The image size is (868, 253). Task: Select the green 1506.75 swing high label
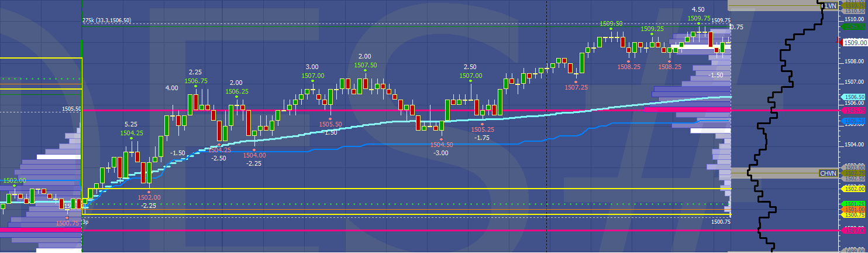pyautogui.click(x=196, y=81)
